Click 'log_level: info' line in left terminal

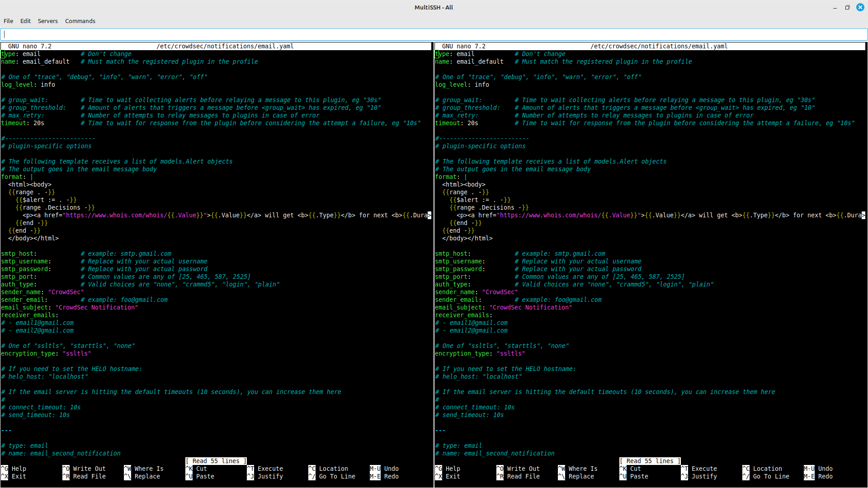click(x=28, y=84)
